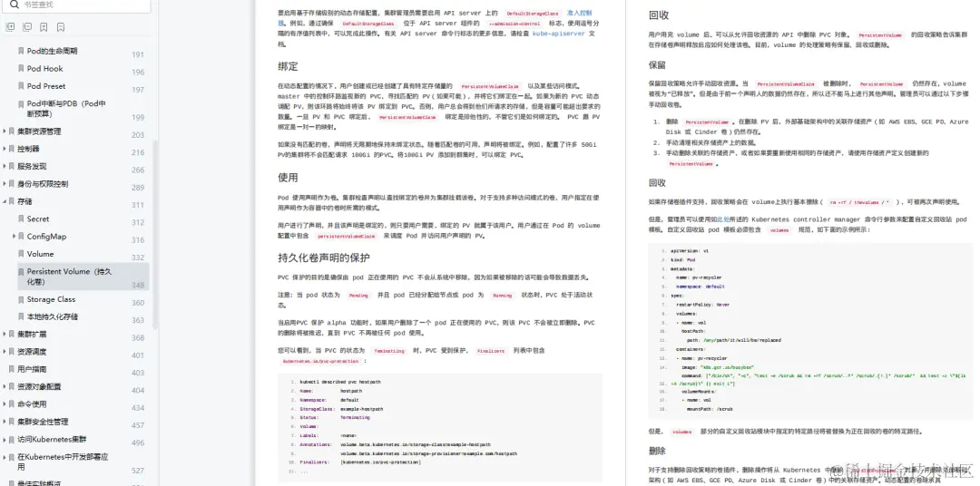
Task: Click bookmark icon beside Volume
Action: pyautogui.click(x=21, y=254)
